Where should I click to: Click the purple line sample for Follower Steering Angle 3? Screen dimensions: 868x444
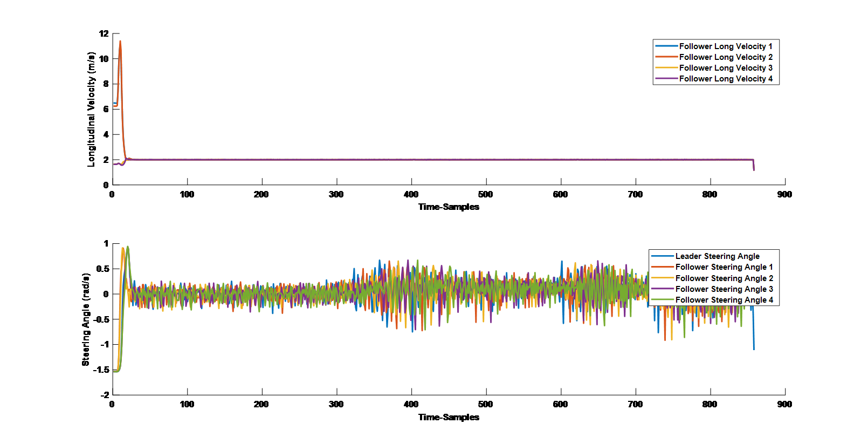(x=663, y=289)
